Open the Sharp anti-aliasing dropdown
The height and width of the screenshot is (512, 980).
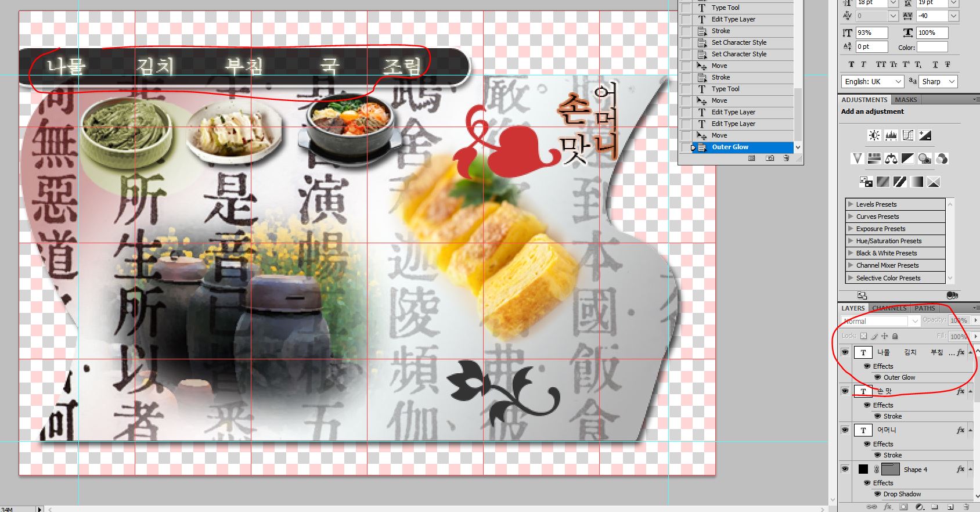[x=938, y=82]
